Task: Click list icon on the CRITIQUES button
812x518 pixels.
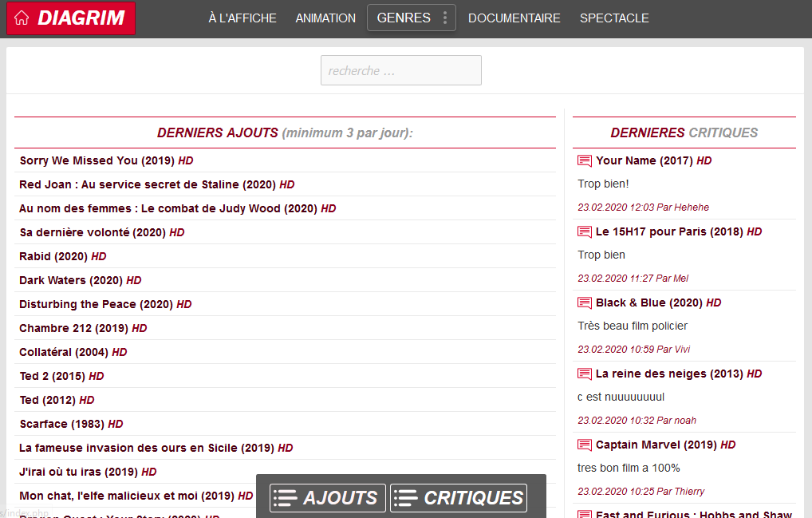Action: pos(405,498)
